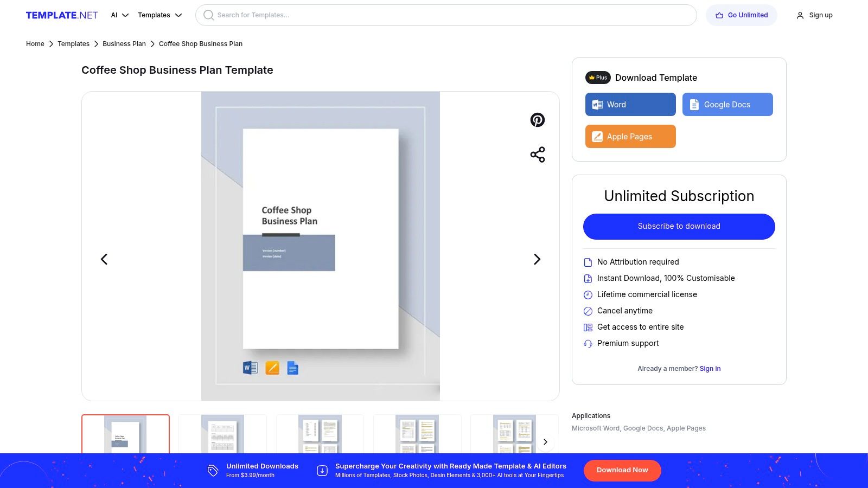Click the share icon

point(538,155)
